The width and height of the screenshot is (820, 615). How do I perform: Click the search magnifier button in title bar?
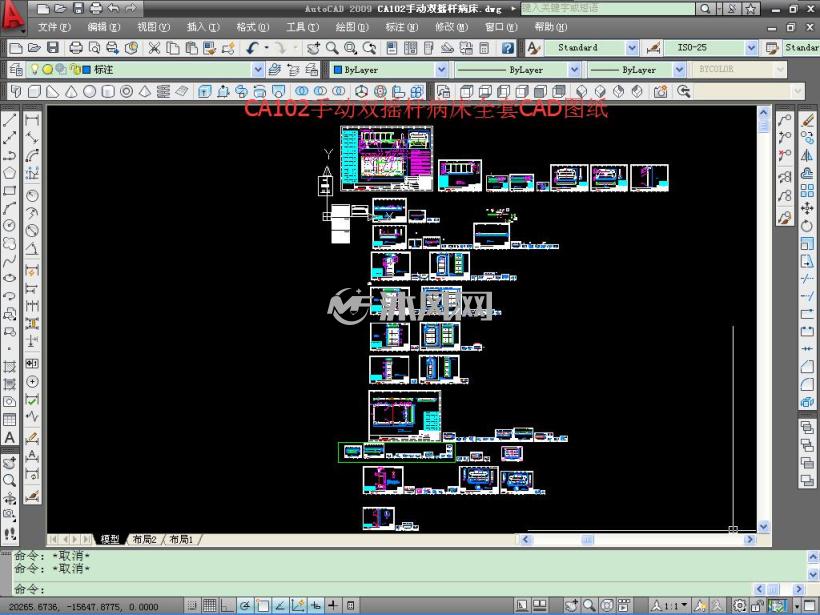click(x=705, y=8)
